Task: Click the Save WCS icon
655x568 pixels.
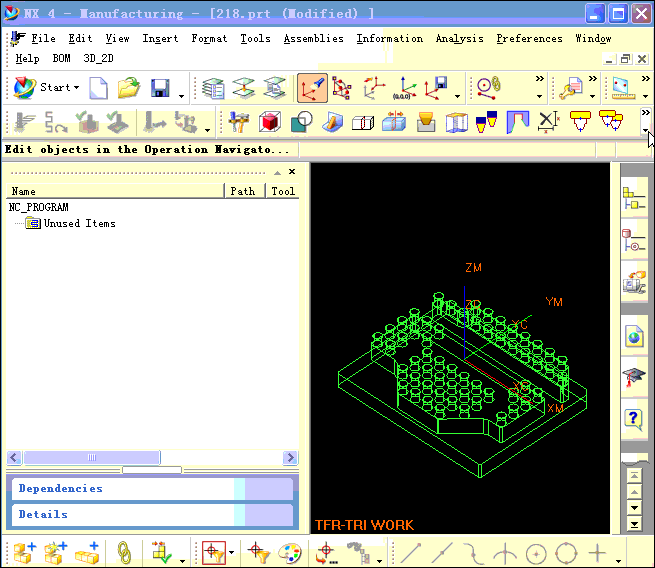Action: (436, 88)
